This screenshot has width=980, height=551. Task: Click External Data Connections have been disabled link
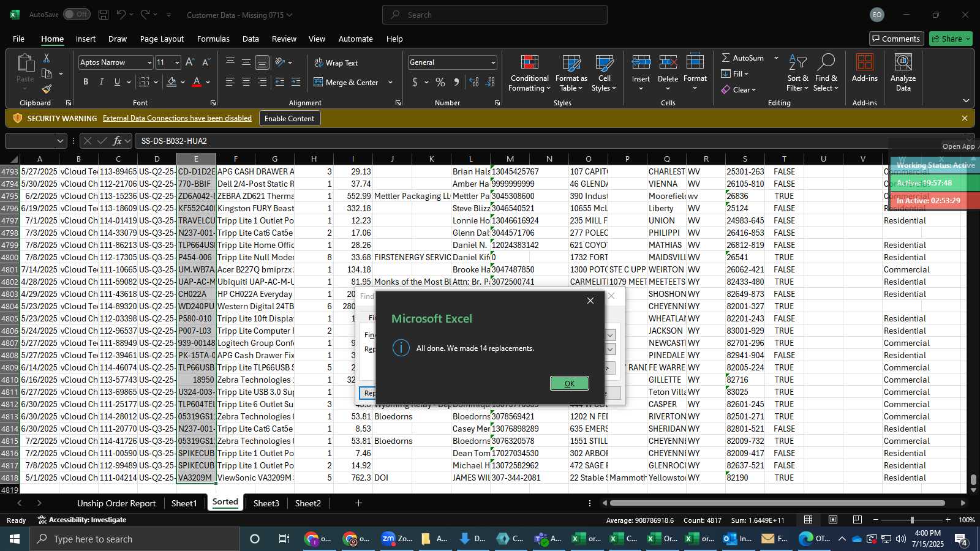pyautogui.click(x=177, y=118)
